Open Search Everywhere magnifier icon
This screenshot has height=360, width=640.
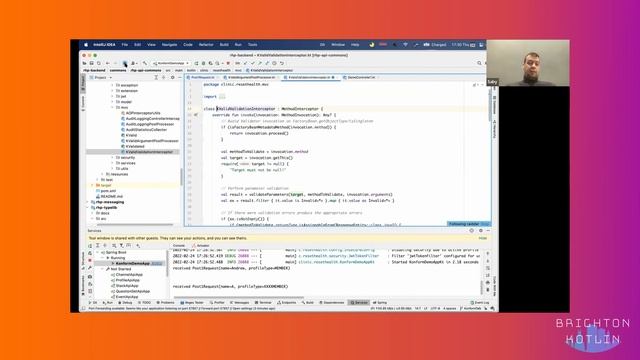[x=479, y=63]
